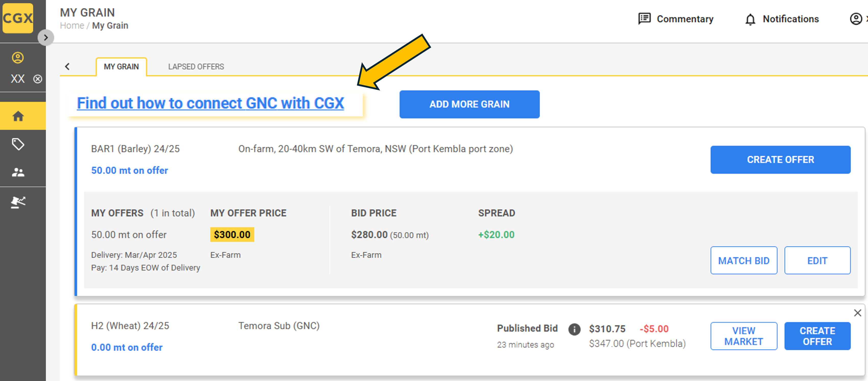Open account menu at top right
This screenshot has width=868, height=381.
point(856,19)
